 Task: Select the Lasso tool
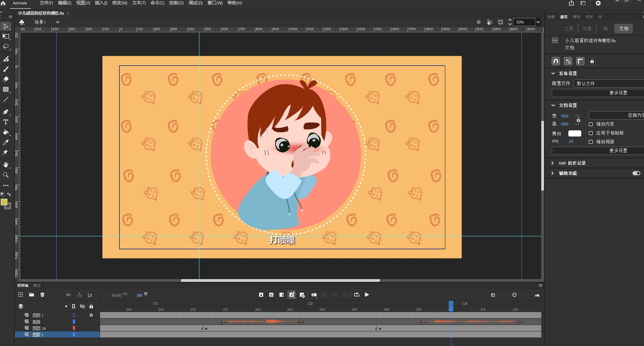(x=6, y=47)
